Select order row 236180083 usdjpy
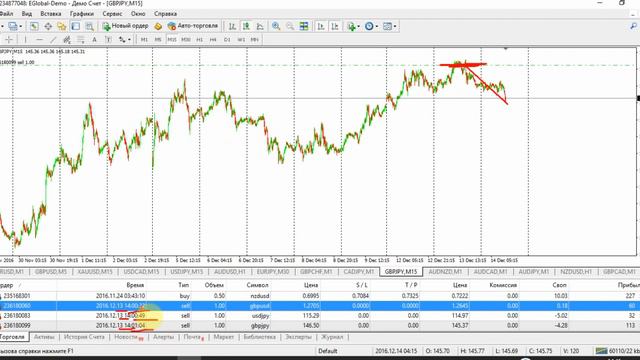The width and height of the screenshot is (640, 360). [x=320, y=316]
